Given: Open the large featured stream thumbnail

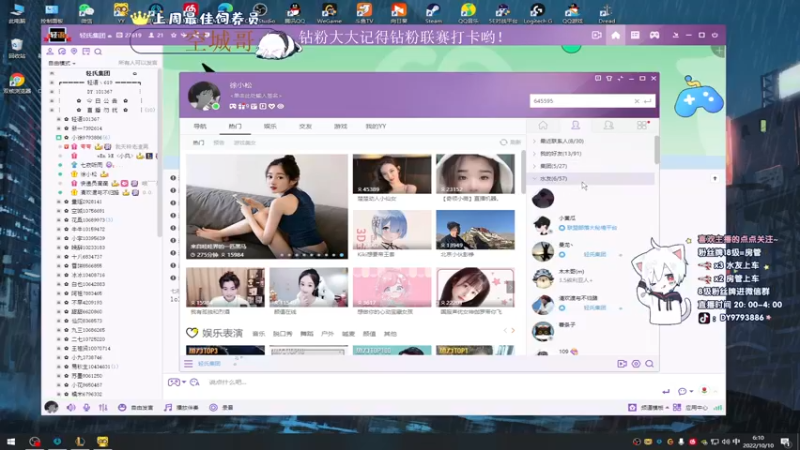Looking at the screenshot, I should 267,207.
